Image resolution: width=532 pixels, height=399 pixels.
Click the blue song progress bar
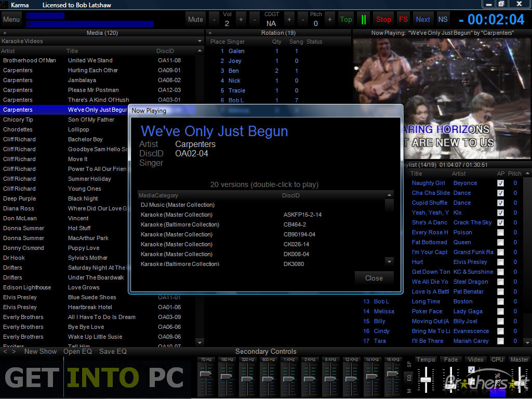pyautogui.click(x=90, y=24)
